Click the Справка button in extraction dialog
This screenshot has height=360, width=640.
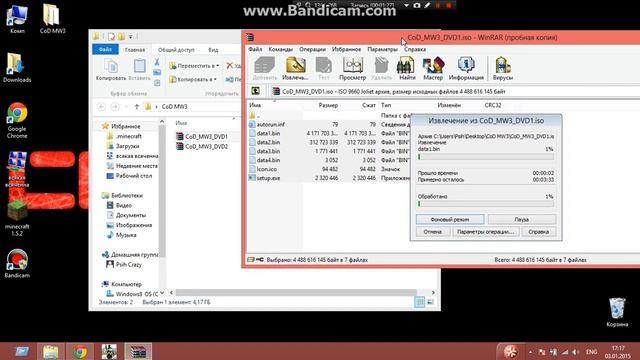pyautogui.click(x=538, y=231)
